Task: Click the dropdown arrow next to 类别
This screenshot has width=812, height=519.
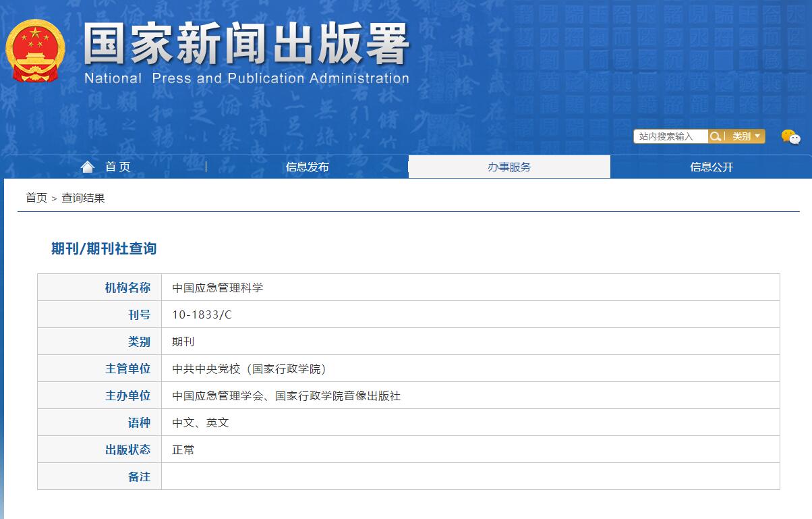Action: pyautogui.click(x=756, y=136)
